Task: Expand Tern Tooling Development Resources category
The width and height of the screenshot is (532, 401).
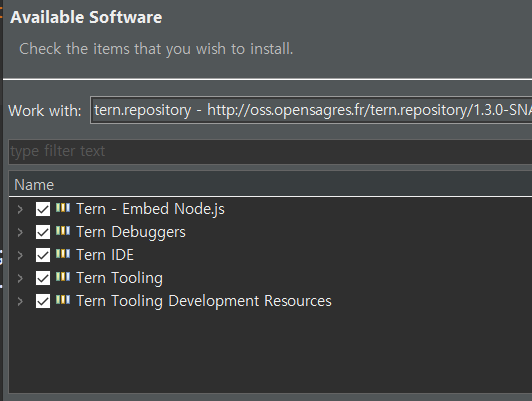Action: (20, 302)
